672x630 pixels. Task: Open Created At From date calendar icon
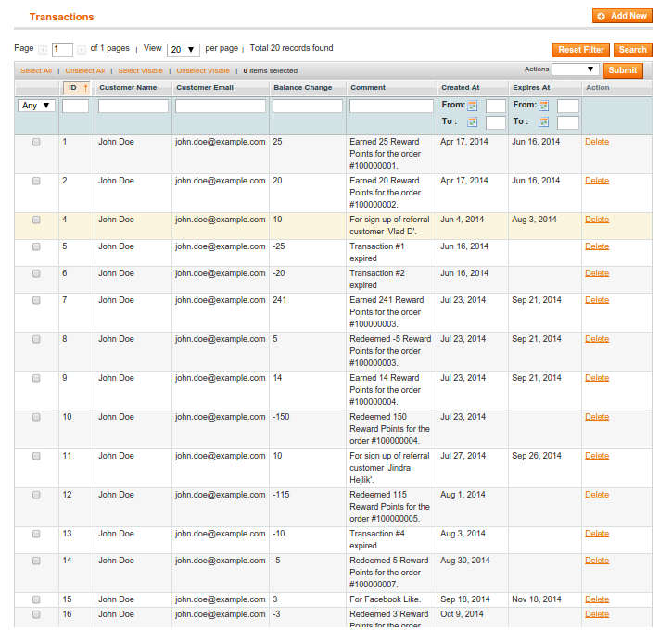473,106
